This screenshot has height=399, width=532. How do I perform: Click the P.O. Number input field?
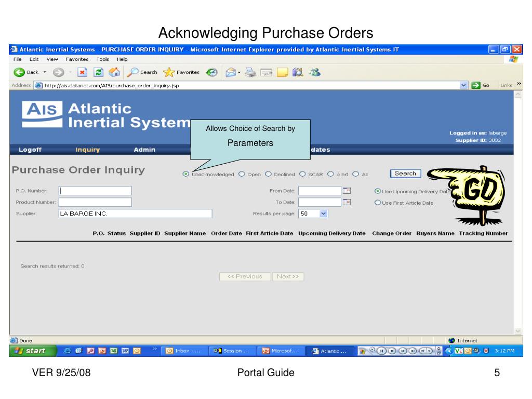tap(96, 191)
